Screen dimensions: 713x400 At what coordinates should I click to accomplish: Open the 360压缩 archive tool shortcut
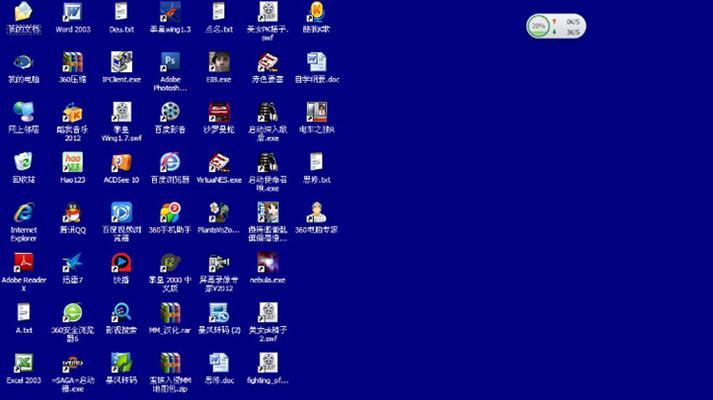click(73, 63)
